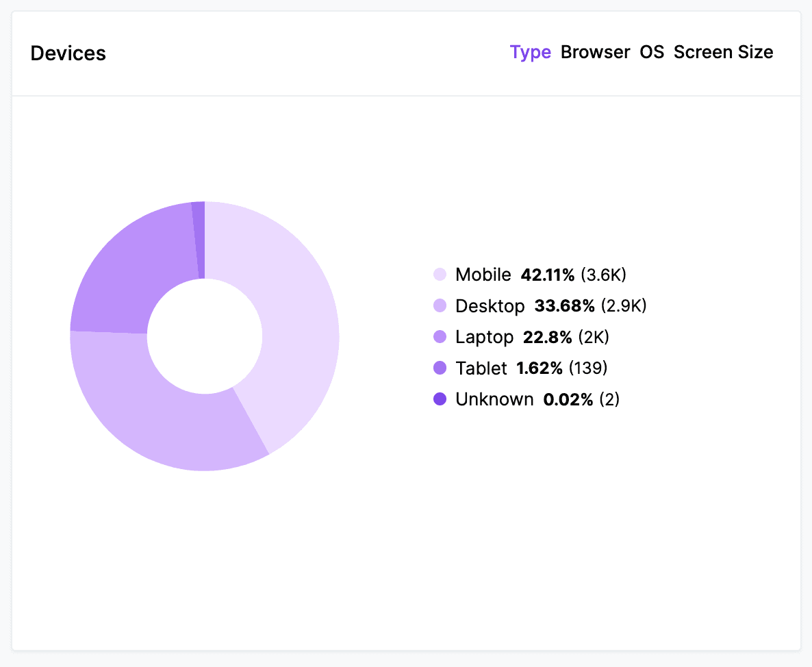The height and width of the screenshot is (667, 812).
Task: Click the Mobile count (3.6K)
Action: point(603,275)
